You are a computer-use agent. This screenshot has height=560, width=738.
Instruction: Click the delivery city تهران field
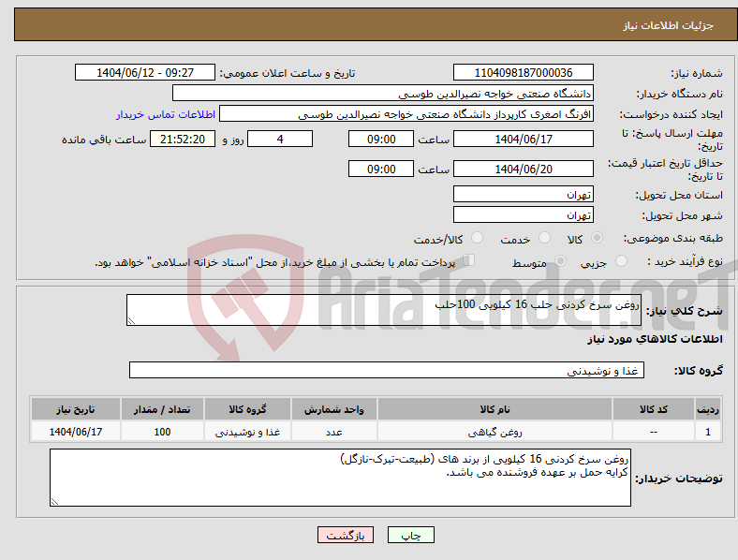tap(523, 214)
